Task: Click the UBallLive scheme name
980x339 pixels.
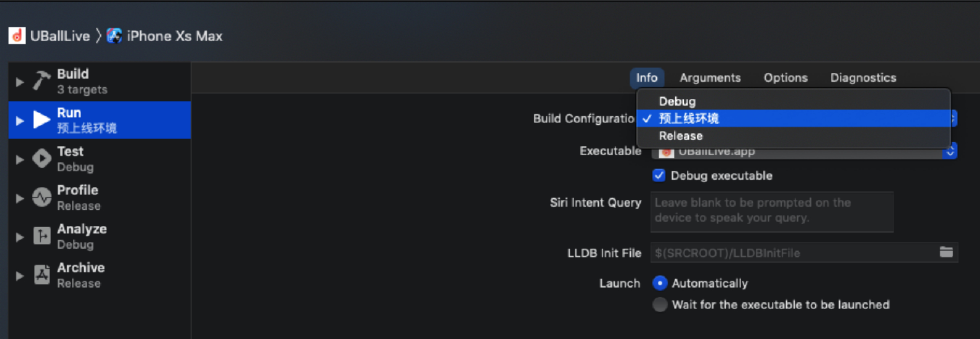Action: 60,36
